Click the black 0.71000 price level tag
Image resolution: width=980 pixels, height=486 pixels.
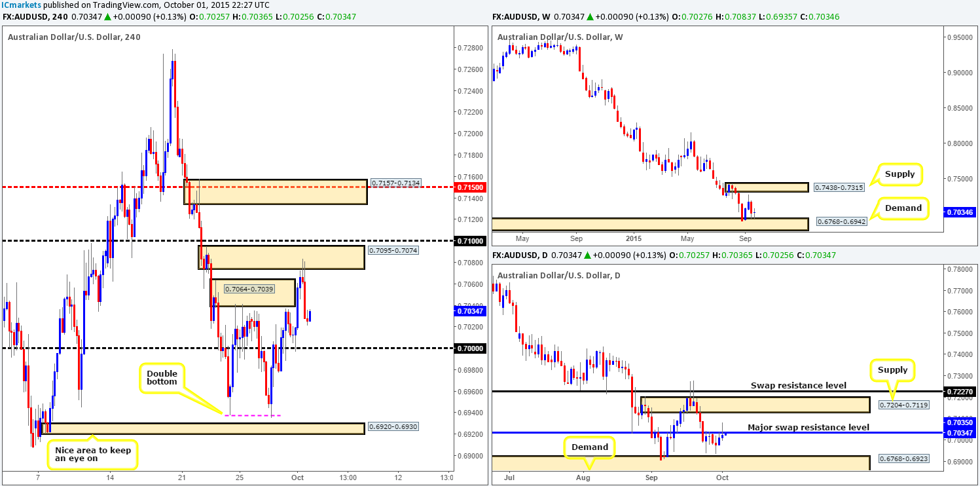point(469,241)
